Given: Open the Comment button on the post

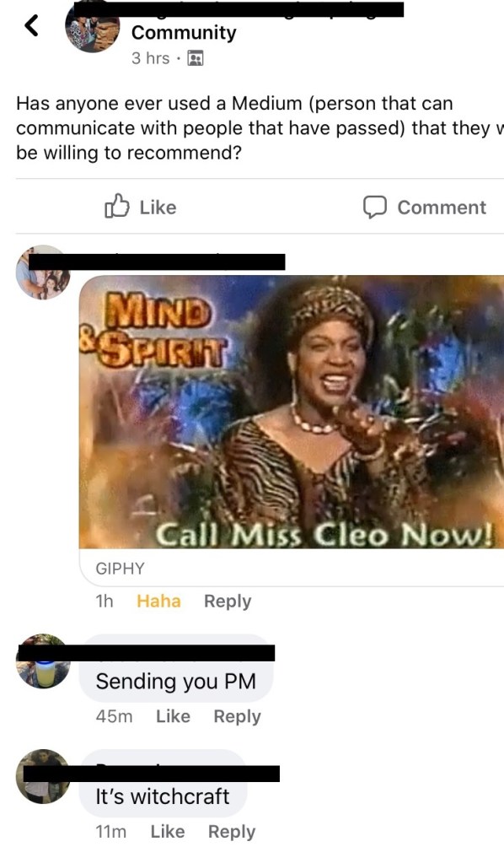Looking at the screenshot, I should coord(424,208).
